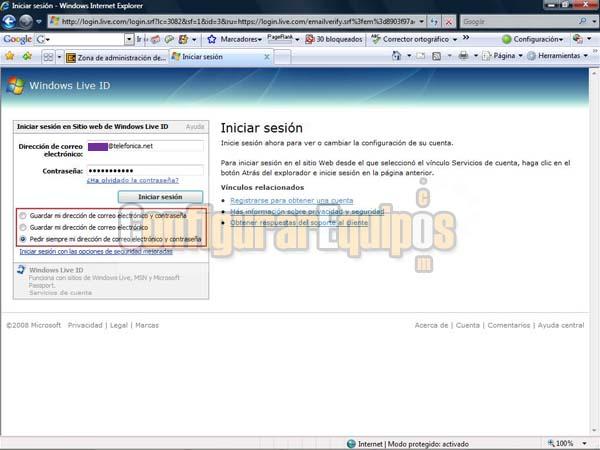Select Pedir siempre mi dirección y contraseña

tap(23, 239)
